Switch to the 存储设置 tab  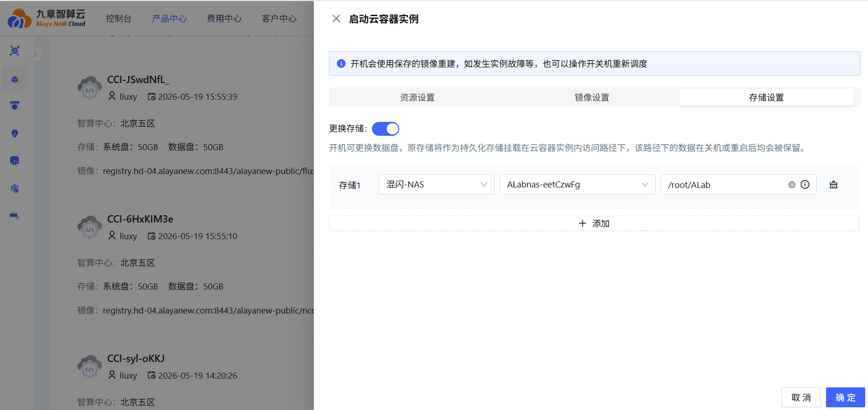[766, 97]
